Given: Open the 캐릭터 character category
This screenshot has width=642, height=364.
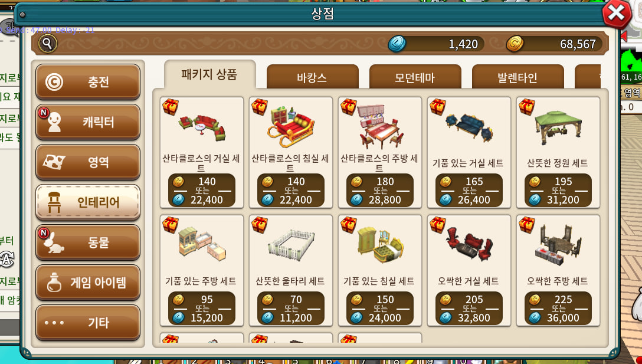Looking at the screenshot, I should click(88, 122).
